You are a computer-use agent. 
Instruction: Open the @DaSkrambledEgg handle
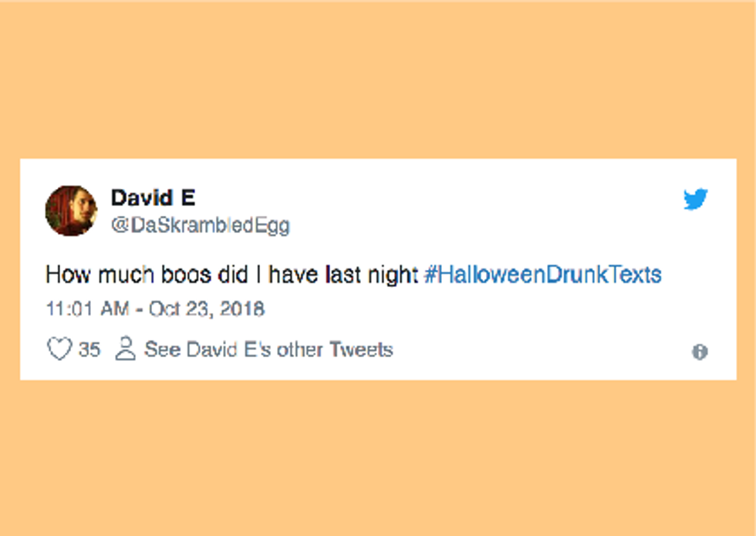(x=200, y=225)
